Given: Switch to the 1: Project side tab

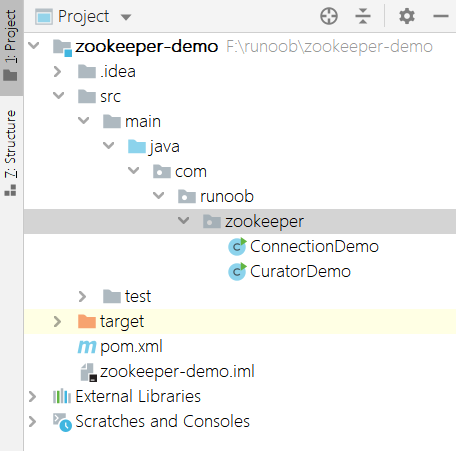Looking at the screenshot, I should [x=11, y=46].
